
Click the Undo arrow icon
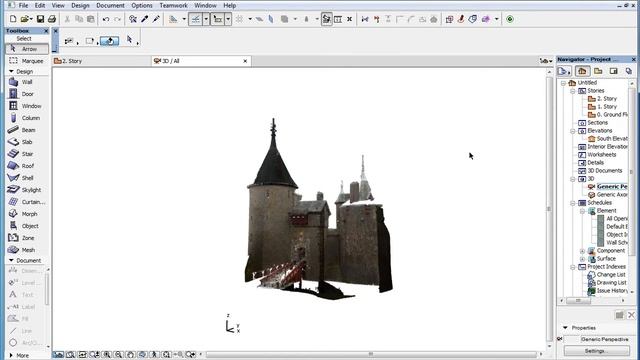[x=106, y=19]
